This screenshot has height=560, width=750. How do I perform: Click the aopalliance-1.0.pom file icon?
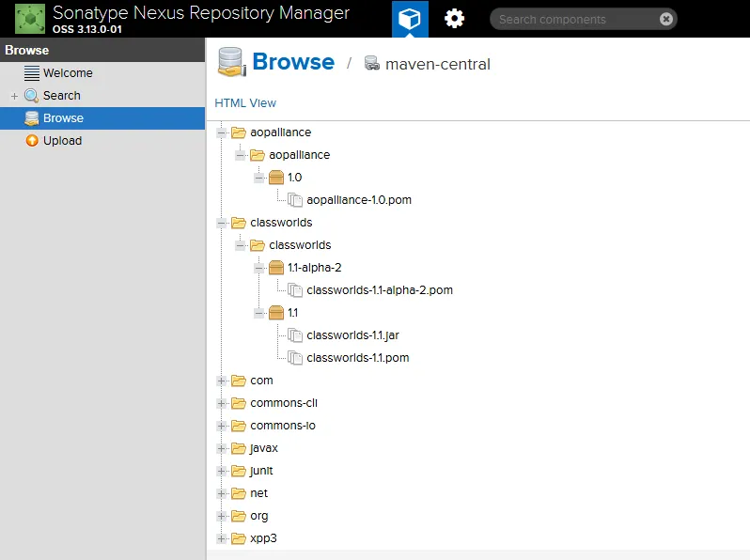coord(295,200)
